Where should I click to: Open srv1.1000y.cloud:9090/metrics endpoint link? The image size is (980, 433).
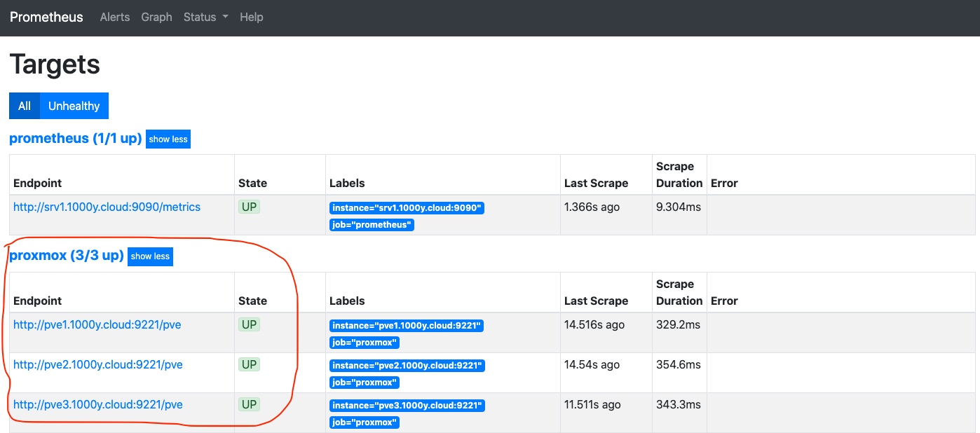107,207
